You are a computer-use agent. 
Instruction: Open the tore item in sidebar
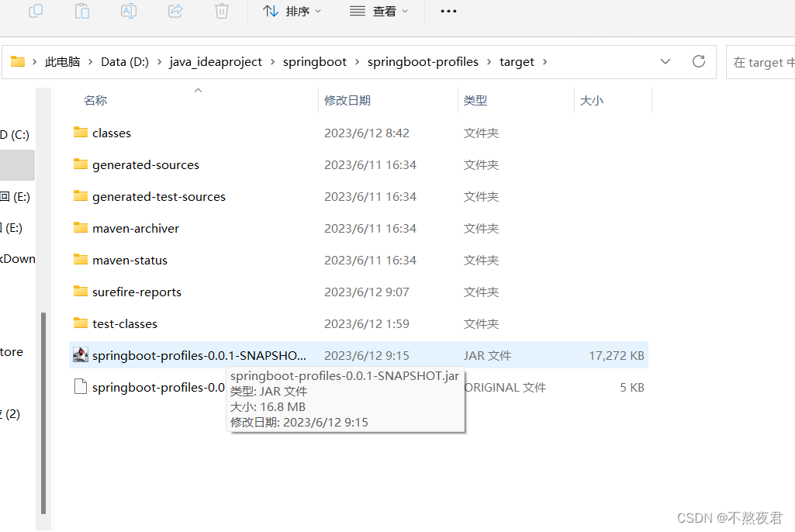pyautogui.click(x=12, y=352)
